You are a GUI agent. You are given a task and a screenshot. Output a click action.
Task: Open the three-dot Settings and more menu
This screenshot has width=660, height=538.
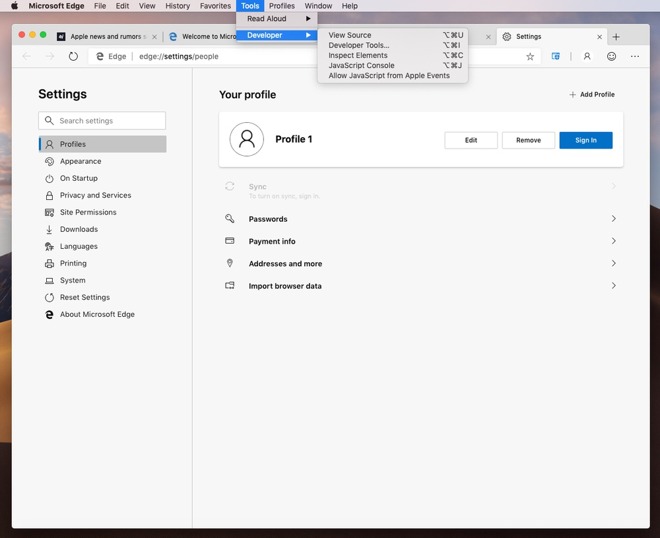(635, 56)
